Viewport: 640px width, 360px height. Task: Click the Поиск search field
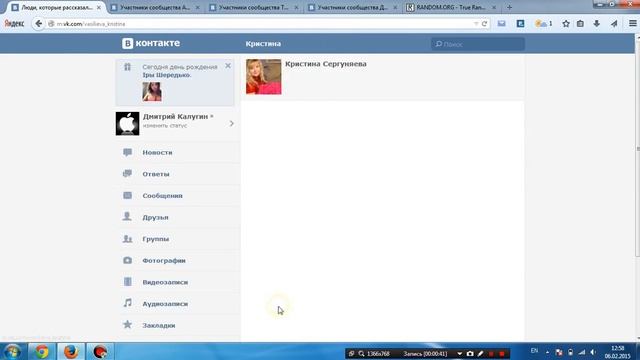tap(478, 44)
